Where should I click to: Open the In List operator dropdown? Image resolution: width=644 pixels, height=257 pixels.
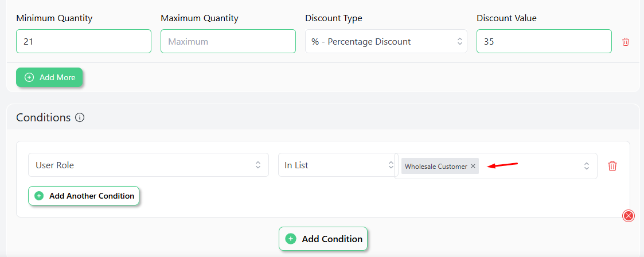pos(336,165)
